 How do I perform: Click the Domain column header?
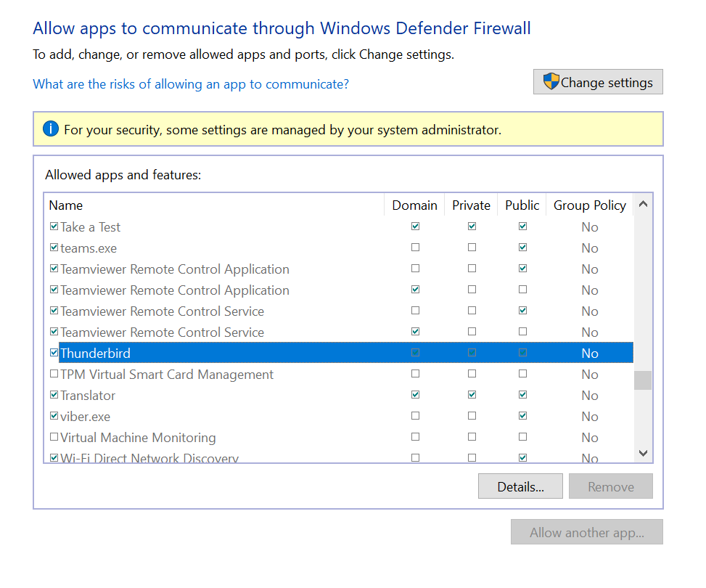(x=415, y=205)
